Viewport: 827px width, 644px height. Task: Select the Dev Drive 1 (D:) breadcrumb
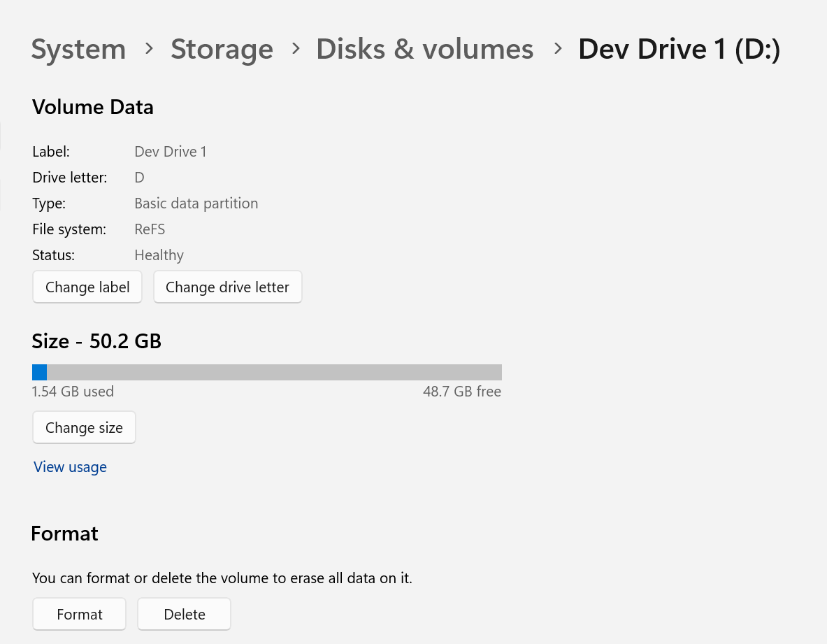(679, 49)
